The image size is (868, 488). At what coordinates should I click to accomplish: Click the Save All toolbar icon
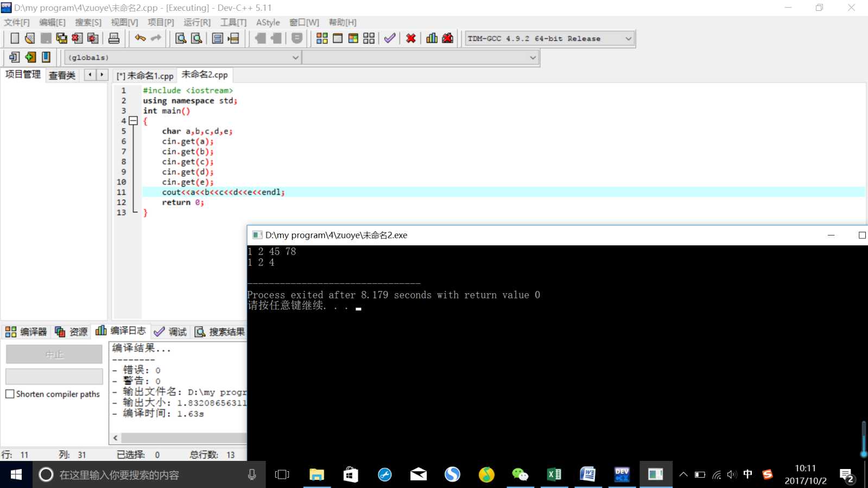tap(61, 38)
